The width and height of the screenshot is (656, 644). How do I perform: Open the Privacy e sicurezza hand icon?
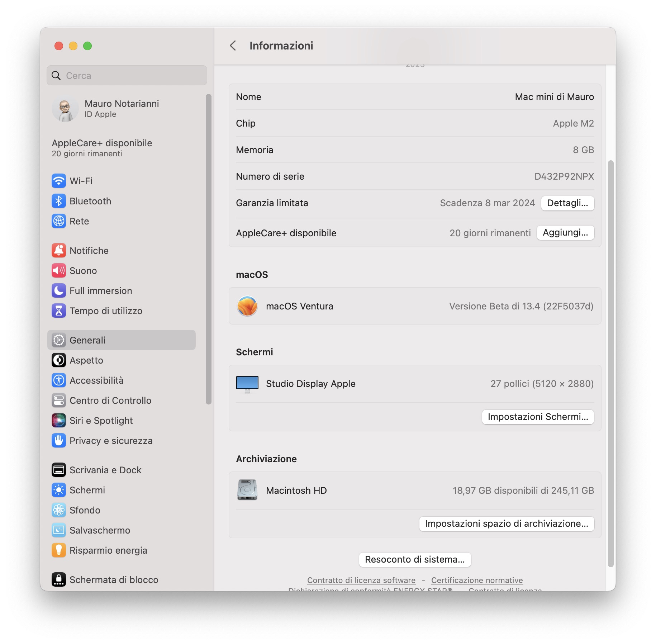[x=58, y=440]
